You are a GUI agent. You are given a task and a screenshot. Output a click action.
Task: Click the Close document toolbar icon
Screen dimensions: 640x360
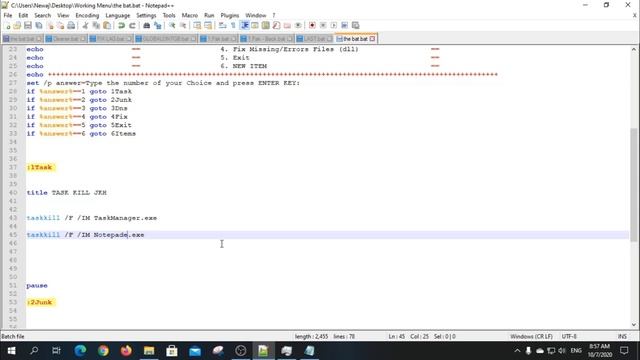pos(50,25)
